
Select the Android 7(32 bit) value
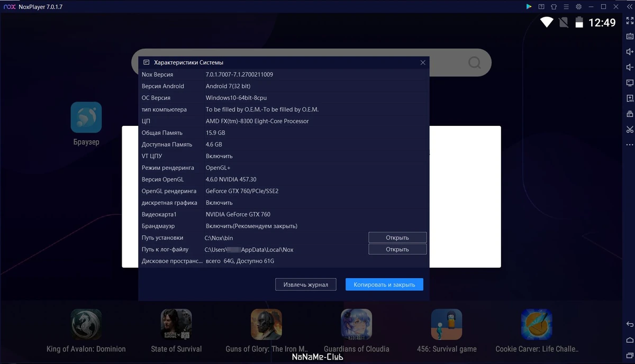(x=228, y=86)
